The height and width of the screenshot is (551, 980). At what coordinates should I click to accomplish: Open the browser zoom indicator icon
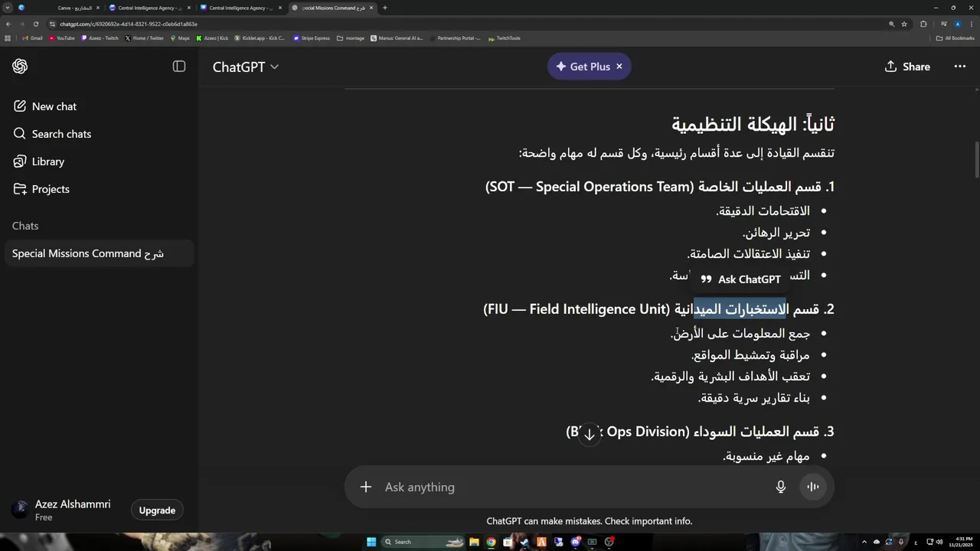coord(891,24)
